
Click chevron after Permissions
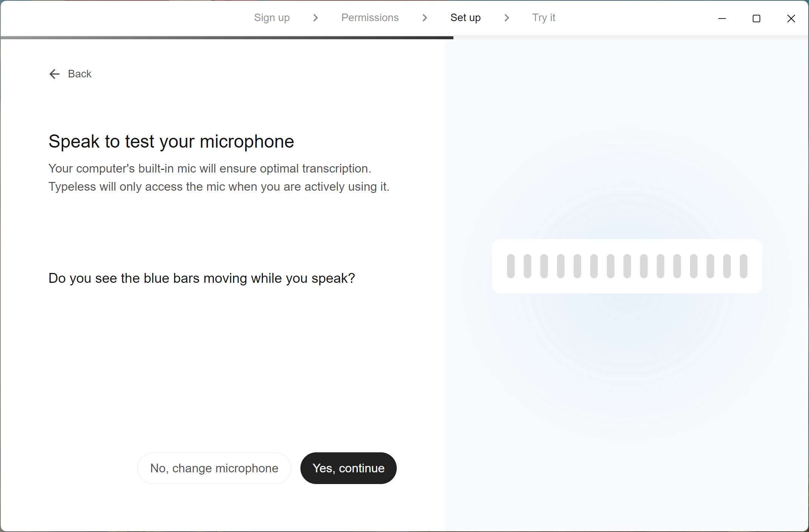tap(424, 18)
